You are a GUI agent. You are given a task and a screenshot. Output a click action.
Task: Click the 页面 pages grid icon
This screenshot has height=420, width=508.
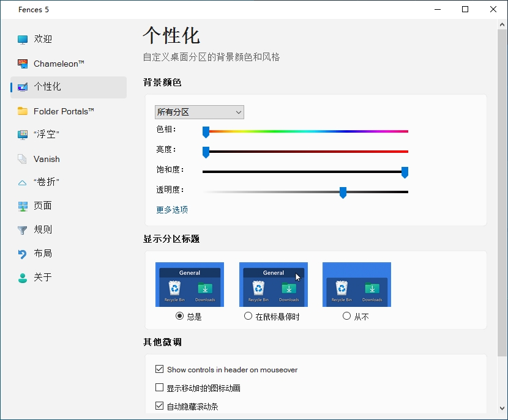coord(23,206)
